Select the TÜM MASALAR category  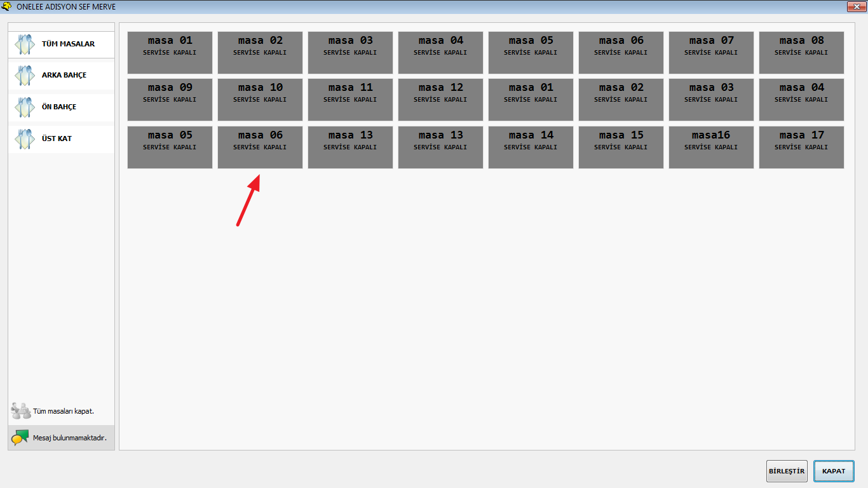click(x=61, y=44)
